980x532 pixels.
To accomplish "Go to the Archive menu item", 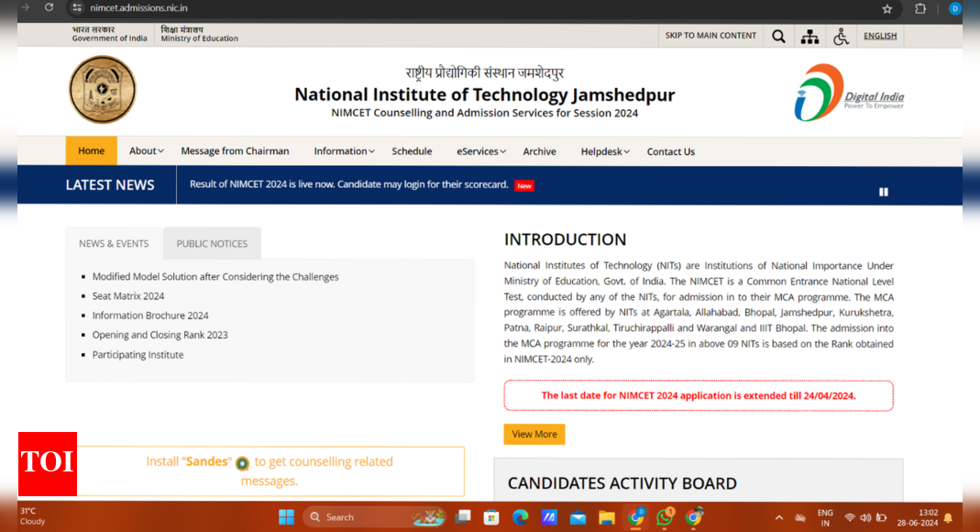I will coord(539,150).
